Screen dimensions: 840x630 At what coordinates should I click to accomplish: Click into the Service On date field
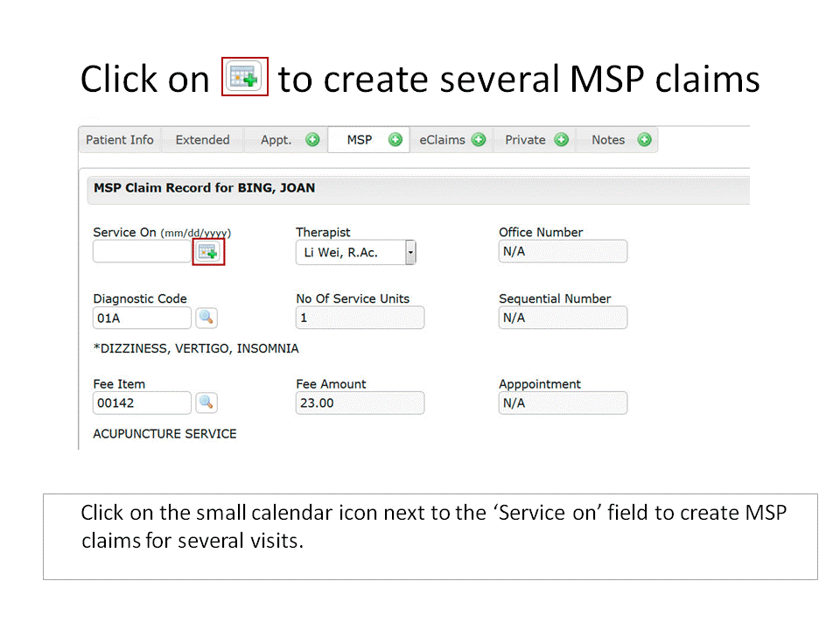pos(142,252)
